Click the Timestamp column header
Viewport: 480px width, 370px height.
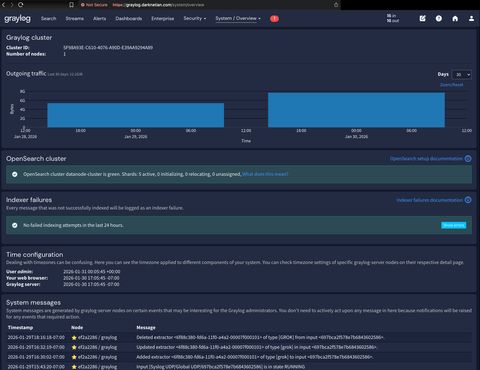coord(20,328)
